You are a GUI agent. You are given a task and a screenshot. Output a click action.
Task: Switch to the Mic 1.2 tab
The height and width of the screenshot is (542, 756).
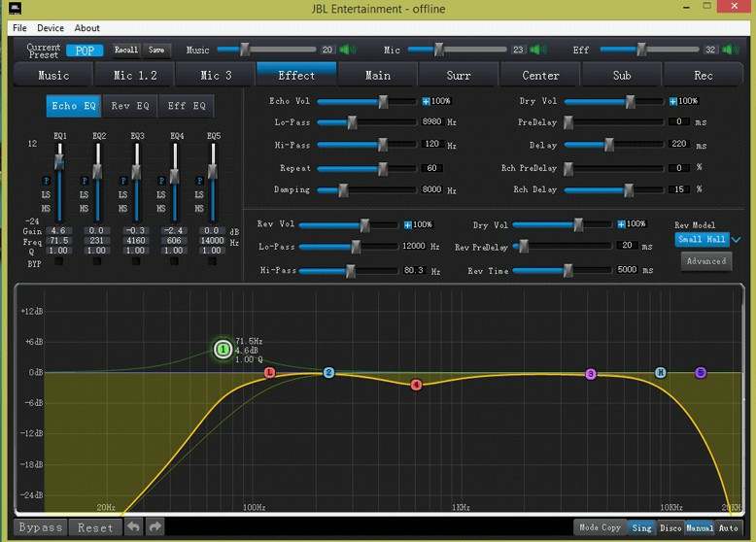(134, 75)
